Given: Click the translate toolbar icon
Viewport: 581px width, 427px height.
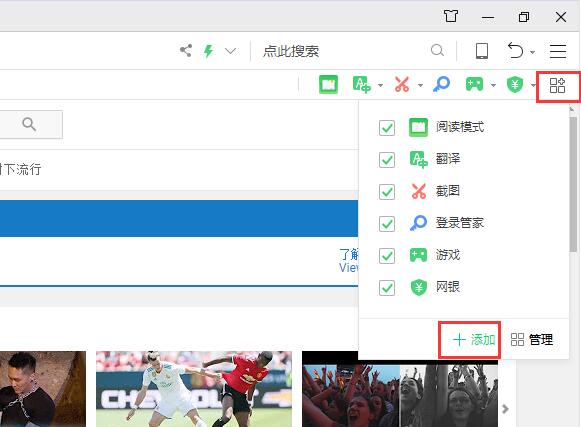Looking at the screenshot, I should click(x=362, y=85).
